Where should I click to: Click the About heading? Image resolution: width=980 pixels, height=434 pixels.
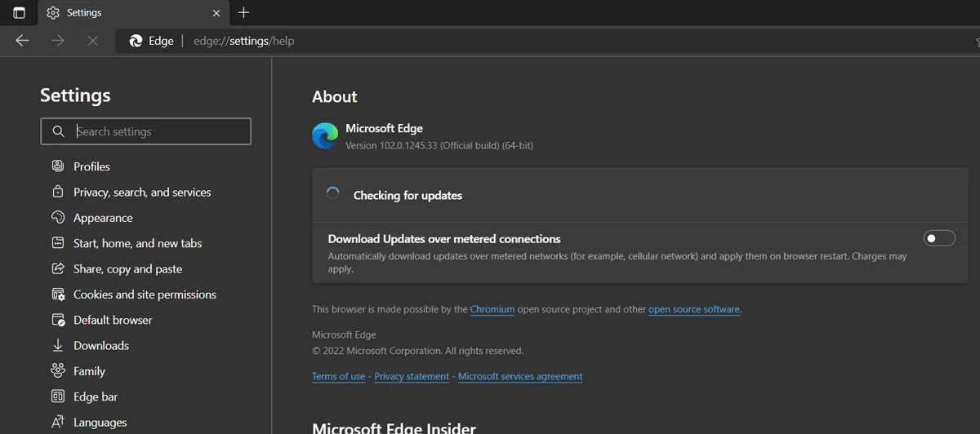point(335,96)
